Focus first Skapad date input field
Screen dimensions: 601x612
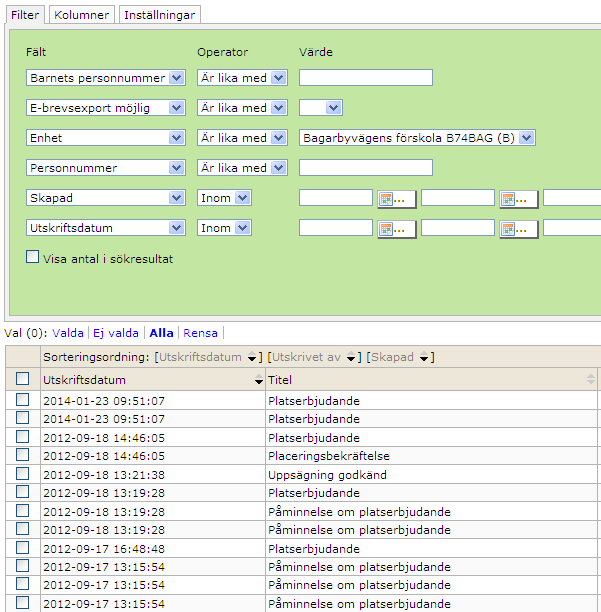[x=336, y=198]
